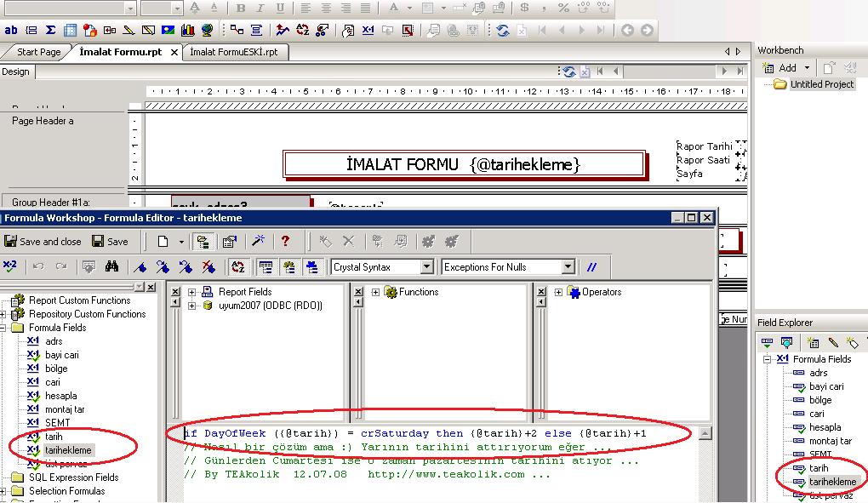Open Formula Workshop X+1 toolbar icon
This screenshot has width=868, height=503.
point(368,30)
